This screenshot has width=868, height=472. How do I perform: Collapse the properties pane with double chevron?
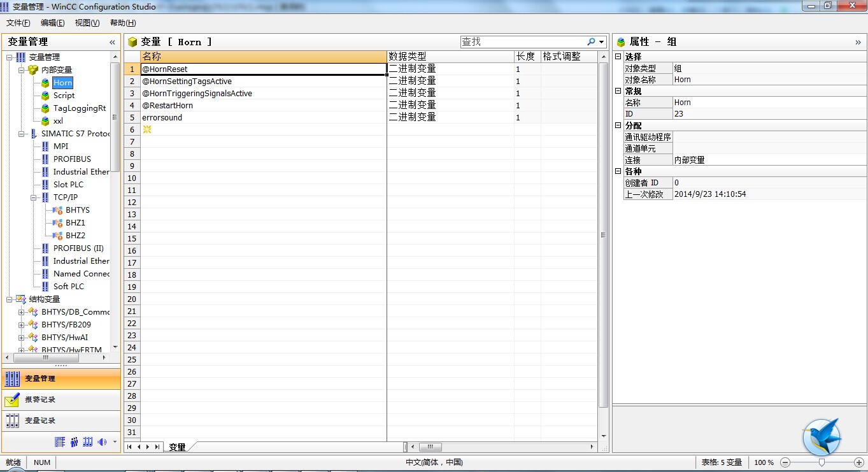coord(858,42)
